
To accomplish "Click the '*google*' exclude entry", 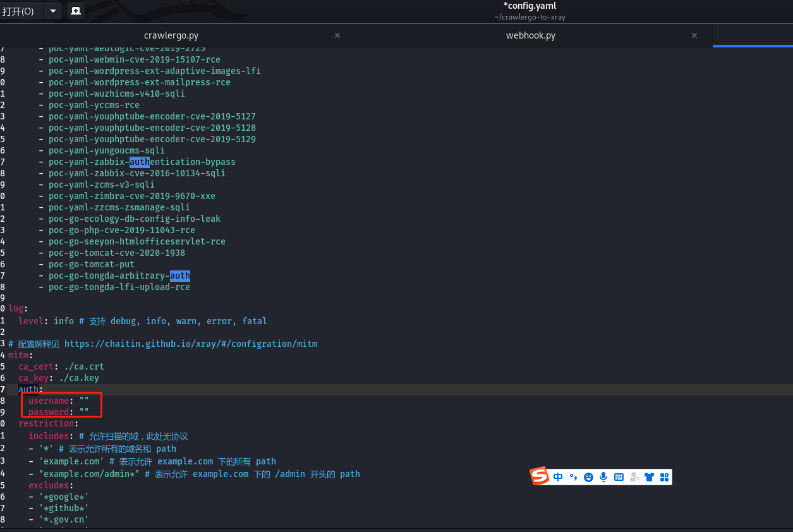I will coord(64,497).
